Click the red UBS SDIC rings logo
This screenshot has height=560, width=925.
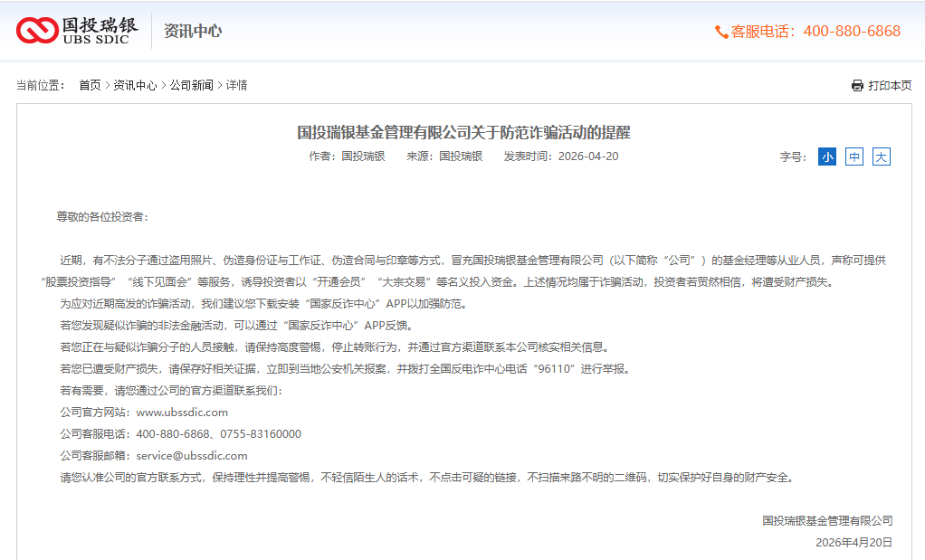point(37,31)
